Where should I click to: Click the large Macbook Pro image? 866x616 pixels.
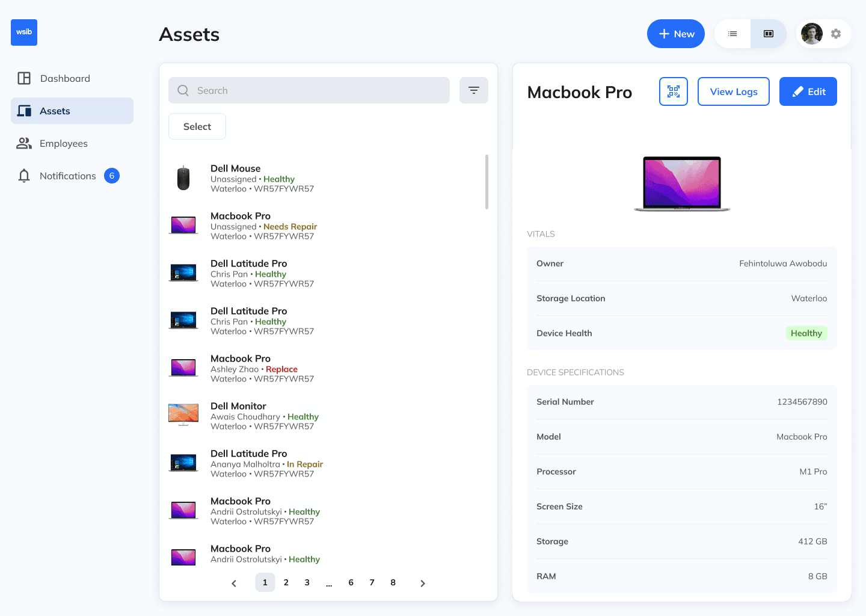[x=682, y=184]
